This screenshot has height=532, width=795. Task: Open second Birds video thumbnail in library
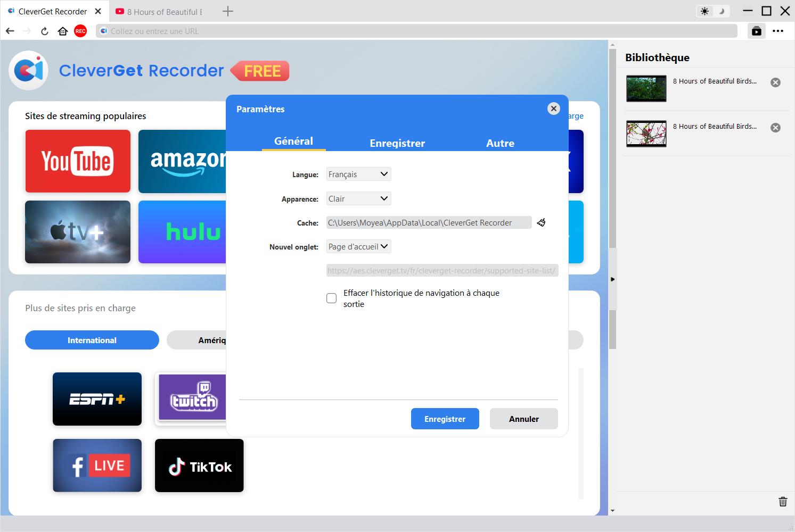pyautogui.click(x=646, y=134)
